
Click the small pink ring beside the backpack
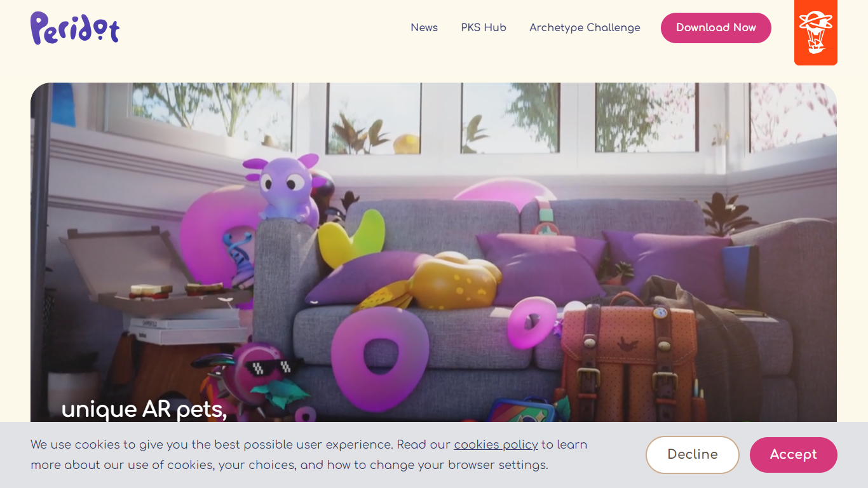click(x=531, y=323)
